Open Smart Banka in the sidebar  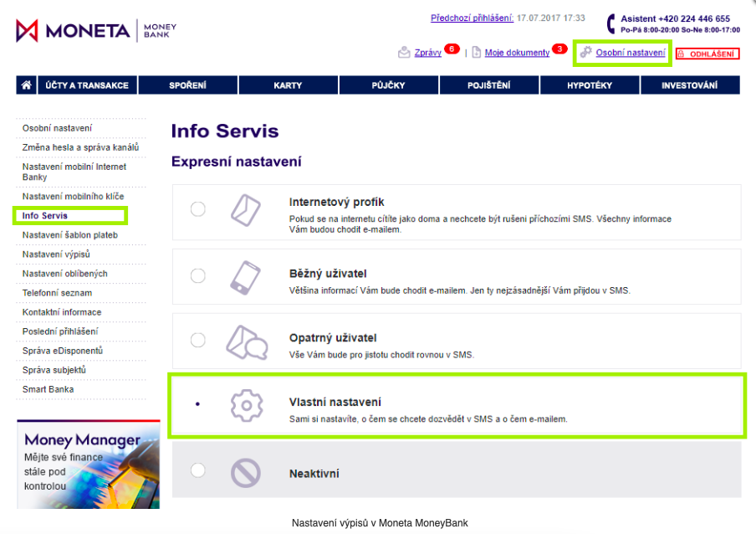48,389
